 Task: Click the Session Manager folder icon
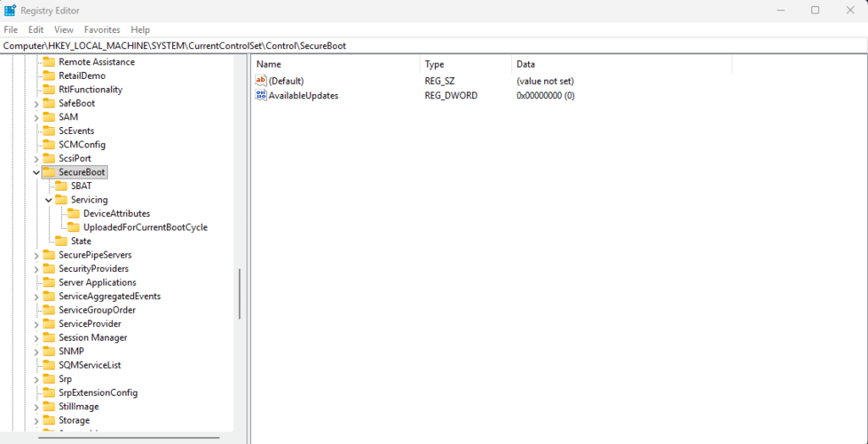point(48,337)
